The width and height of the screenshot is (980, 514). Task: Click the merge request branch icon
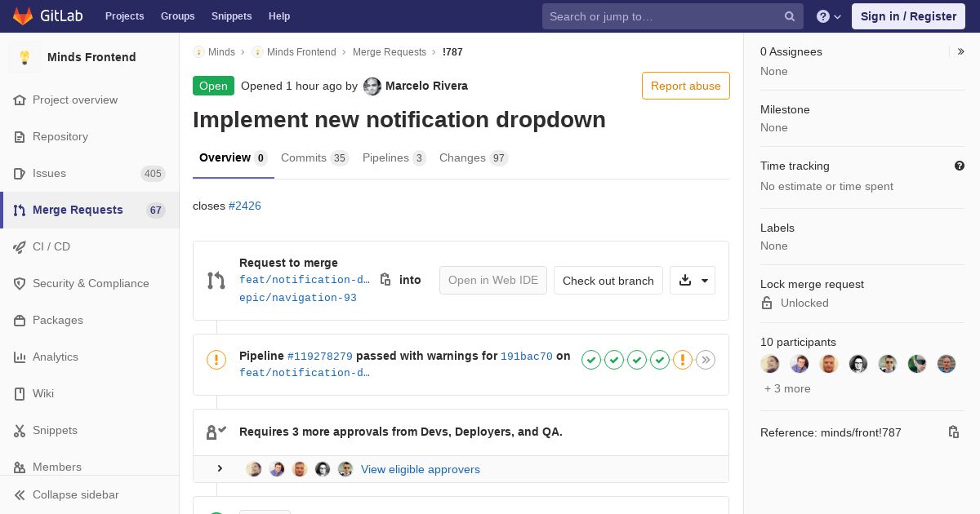pyautogui.click(x=216, y=281)
